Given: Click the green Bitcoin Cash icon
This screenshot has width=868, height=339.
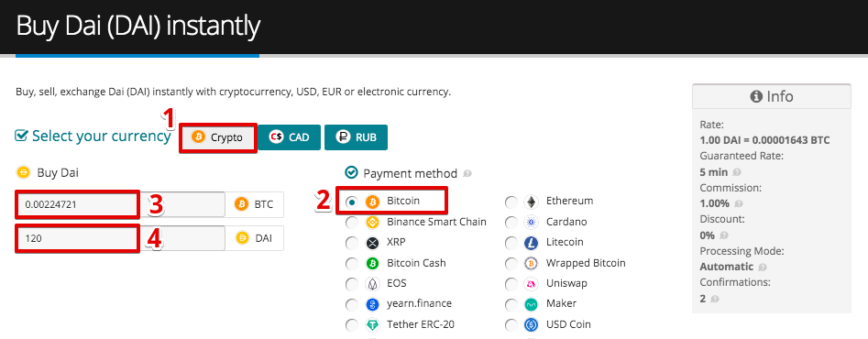Looking at the screenshot, I should point(372,264).
